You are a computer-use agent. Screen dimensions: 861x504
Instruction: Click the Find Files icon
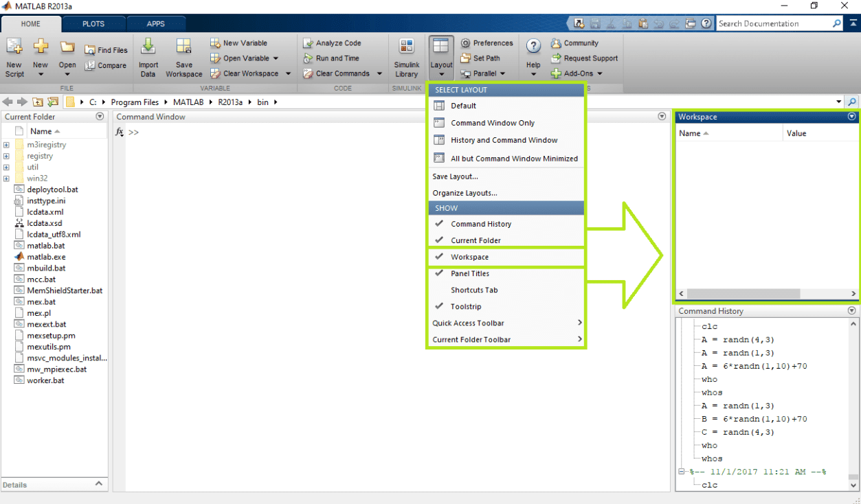tap(90, 50)
